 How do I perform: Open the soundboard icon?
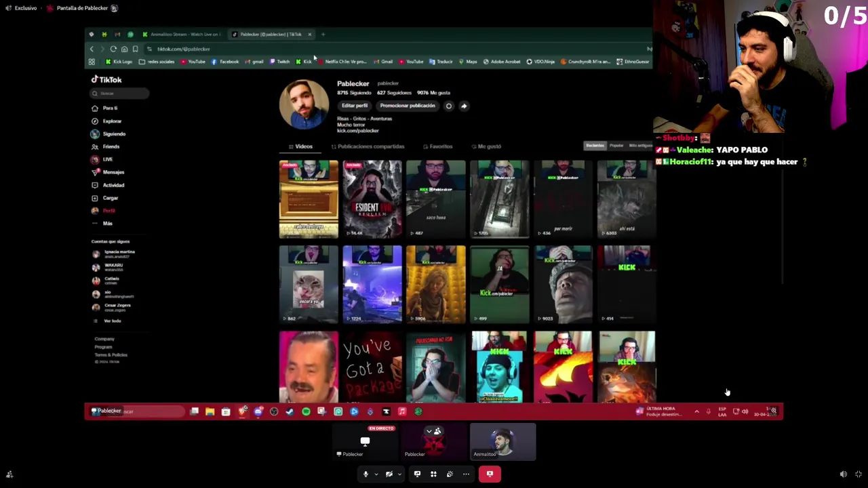point(450,474)
